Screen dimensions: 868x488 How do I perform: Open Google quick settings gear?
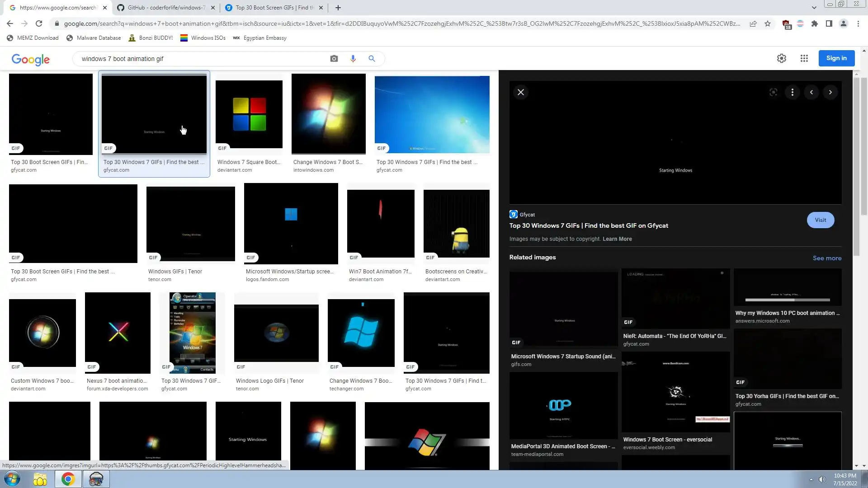(781, 58)
